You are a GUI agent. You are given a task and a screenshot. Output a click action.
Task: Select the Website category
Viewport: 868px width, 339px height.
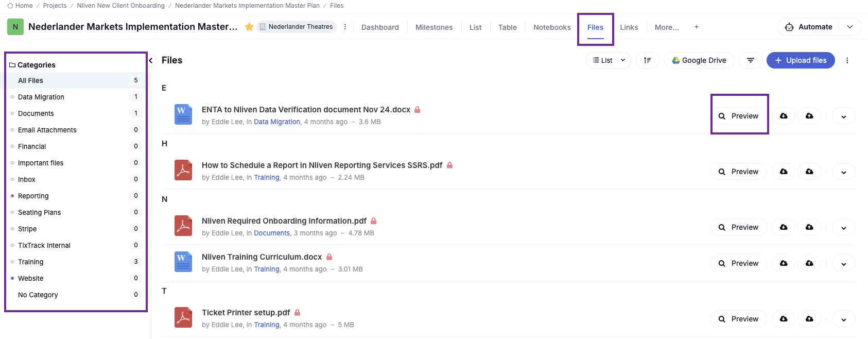click(x=75, y=278)
